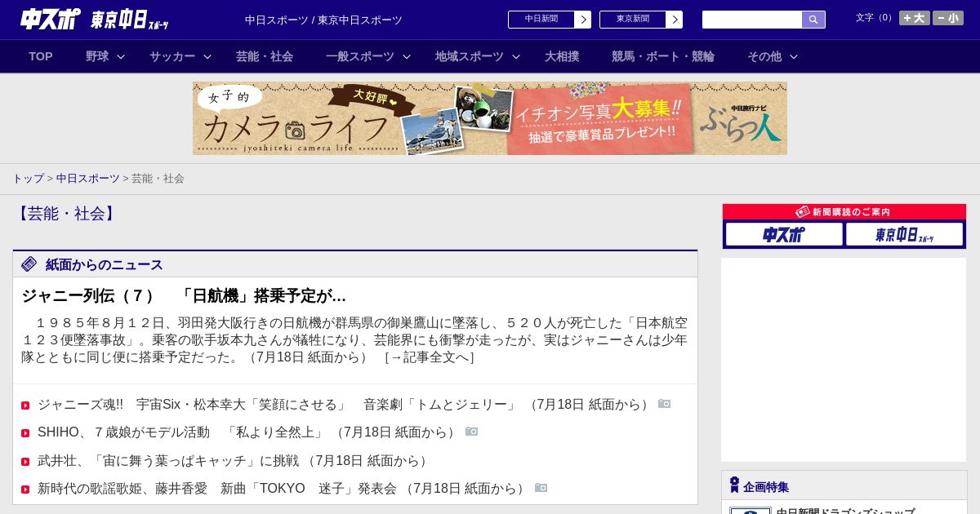This screenshot has width=980, height=514.
Task: Open 競馬・ボート・競輪 navigation item
Action: click(663, 56)
